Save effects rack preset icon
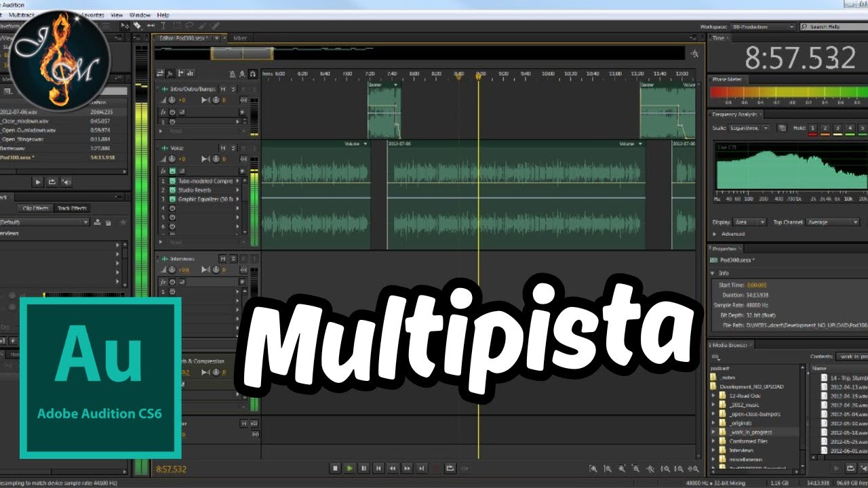 tap(98, 222)
